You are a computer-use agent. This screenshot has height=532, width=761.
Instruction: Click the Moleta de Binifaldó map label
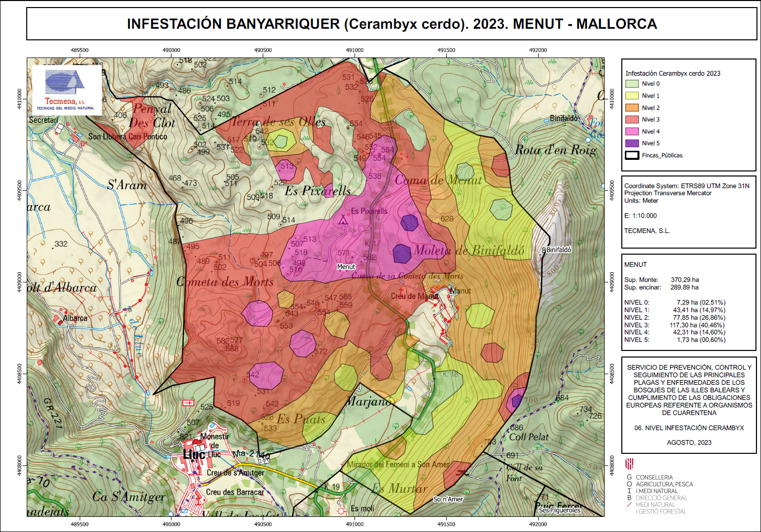tap(469, 251)
